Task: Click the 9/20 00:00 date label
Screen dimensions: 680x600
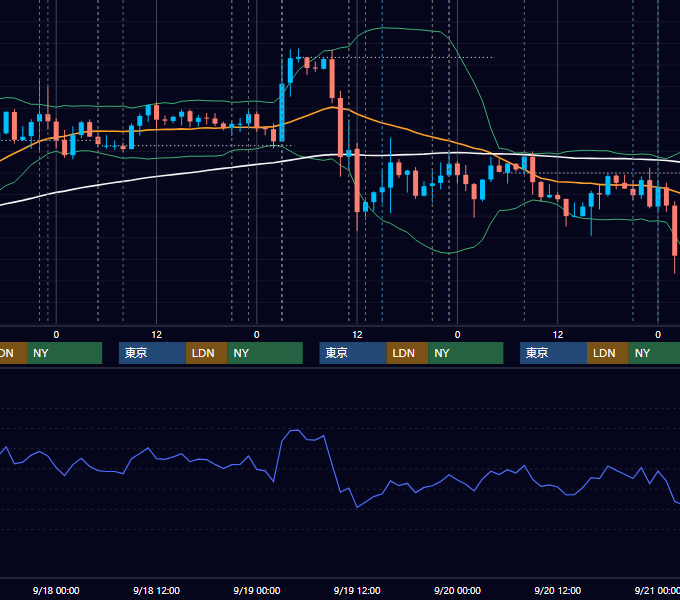Action: click(457, 590)
